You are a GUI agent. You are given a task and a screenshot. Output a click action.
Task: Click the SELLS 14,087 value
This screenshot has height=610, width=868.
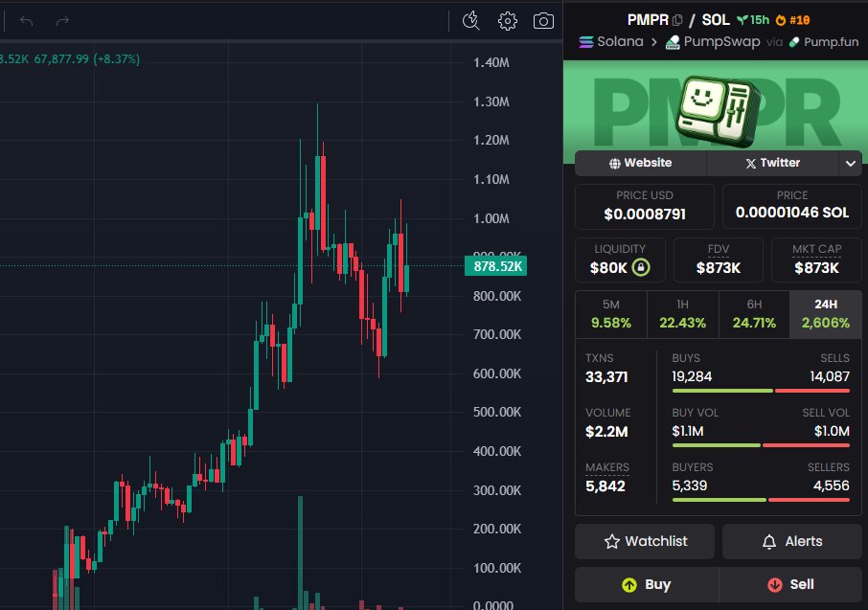point(830,377)
